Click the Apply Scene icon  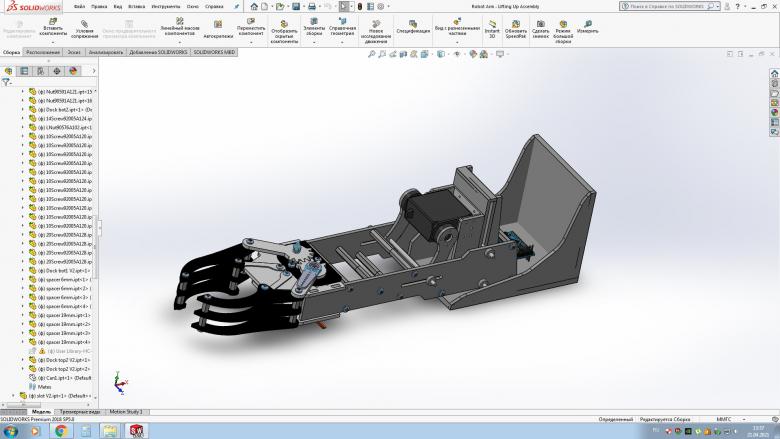point(484,54)
